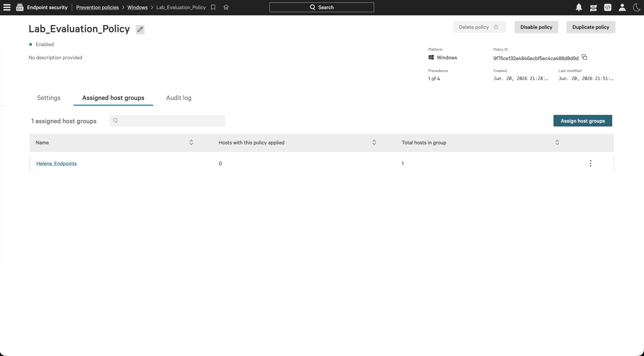This screenshot has height=356, width=644.
Task: Open the user account profile icon
Action: [x=622, y=7]
